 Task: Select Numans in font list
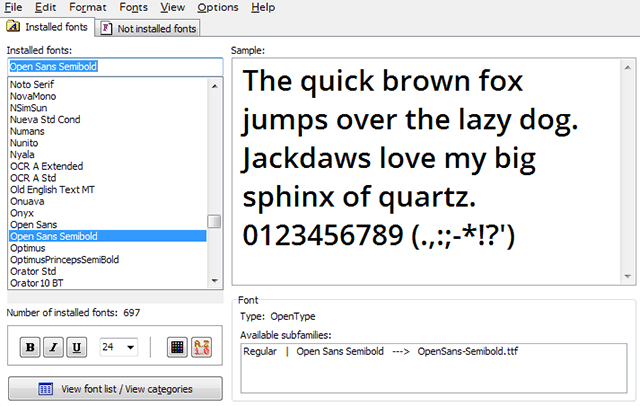click(108, 131)
